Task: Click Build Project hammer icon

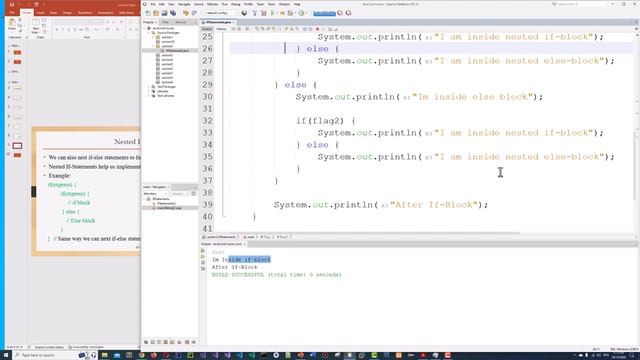Action: coord(255,13)
